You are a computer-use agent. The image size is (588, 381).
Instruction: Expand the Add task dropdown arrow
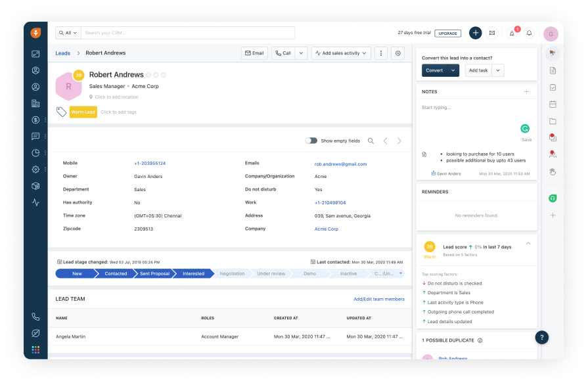tap(498, 70)
